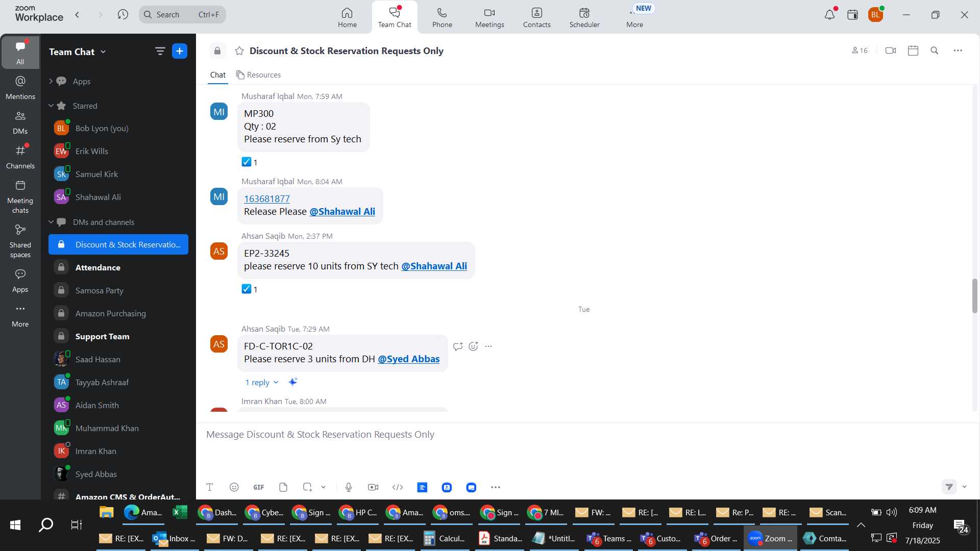Open the Mentions section in sidebar
This screenshot has height=551, width=980.
pyautogui.click(x=20, y=88)
